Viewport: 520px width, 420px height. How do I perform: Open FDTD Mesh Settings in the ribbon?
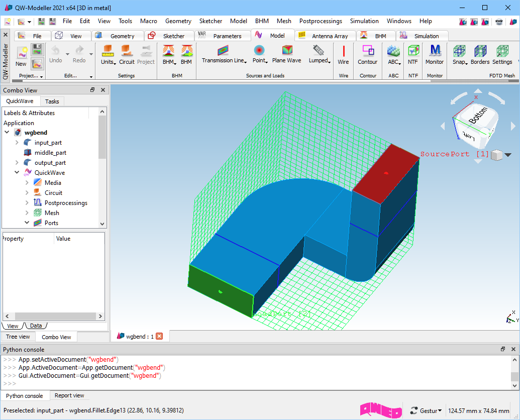tap(502, 55)
